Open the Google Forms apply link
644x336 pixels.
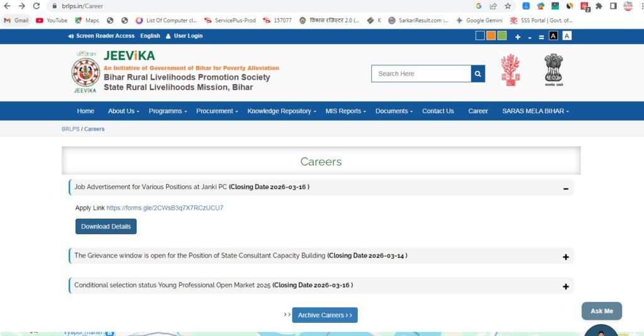pyautogui.click(x=165, y=208)
